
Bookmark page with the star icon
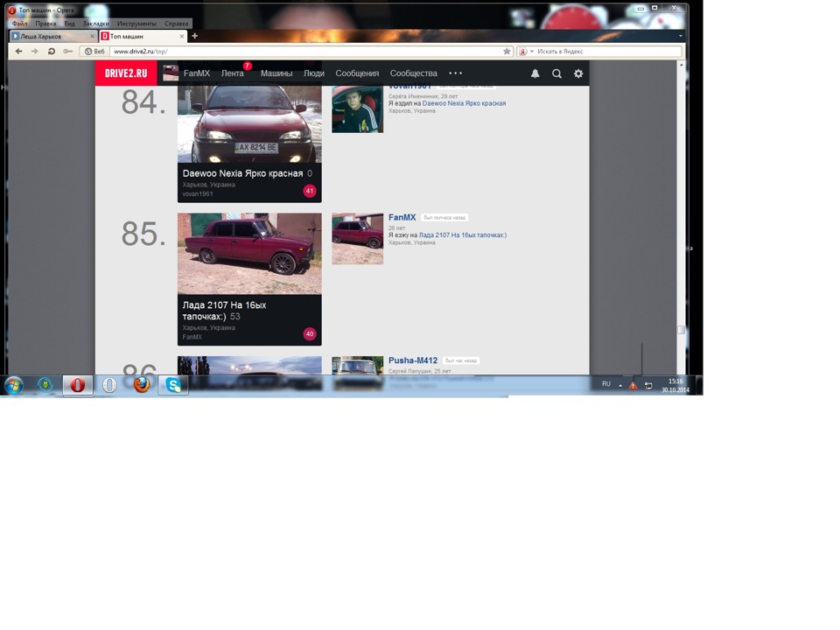507,52
